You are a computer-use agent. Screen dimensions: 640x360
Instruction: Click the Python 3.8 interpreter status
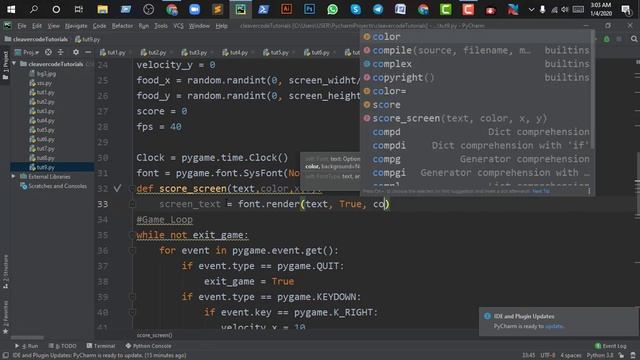(600, 356)
